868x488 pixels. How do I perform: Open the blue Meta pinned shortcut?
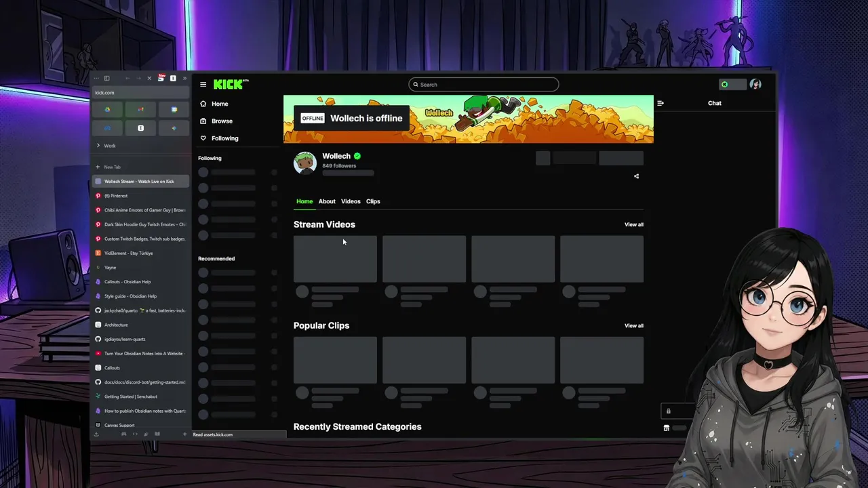107,128
